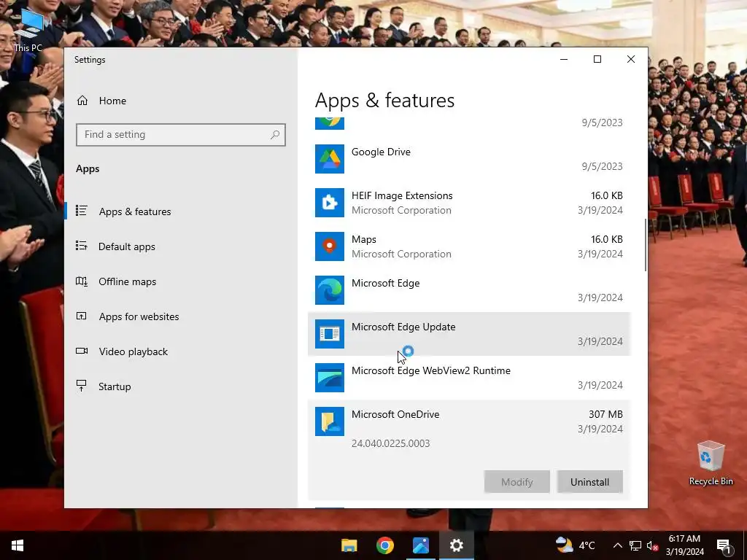
Task: Click the Maps app icon
Action: tap(330, 246)
